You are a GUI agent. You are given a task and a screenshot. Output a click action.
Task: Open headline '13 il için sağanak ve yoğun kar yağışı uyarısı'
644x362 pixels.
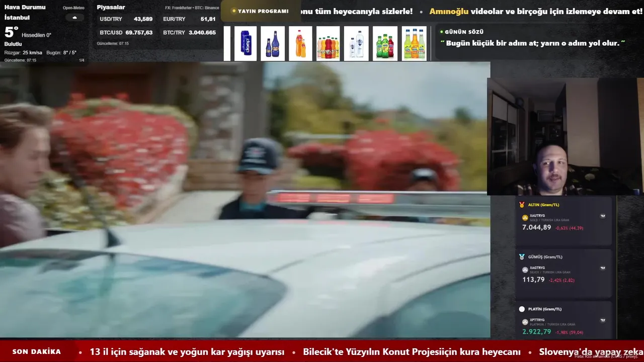coord(187,352)
